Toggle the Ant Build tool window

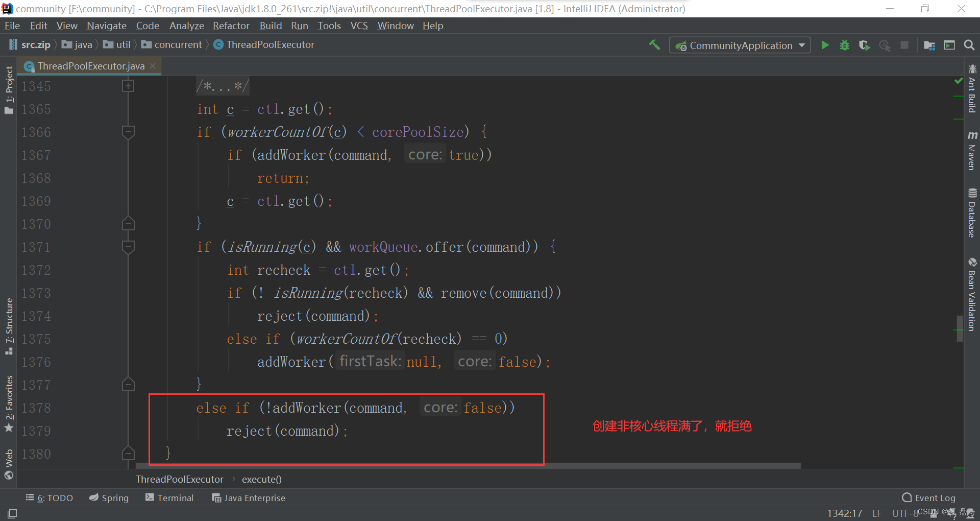click(x=972, y=88)
